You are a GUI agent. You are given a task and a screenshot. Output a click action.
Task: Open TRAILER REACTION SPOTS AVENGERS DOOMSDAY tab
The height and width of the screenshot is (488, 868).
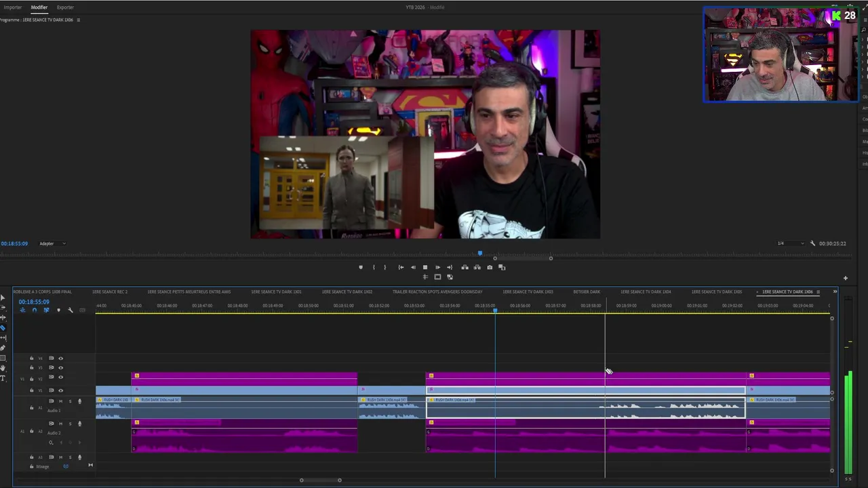pos(437,291)
